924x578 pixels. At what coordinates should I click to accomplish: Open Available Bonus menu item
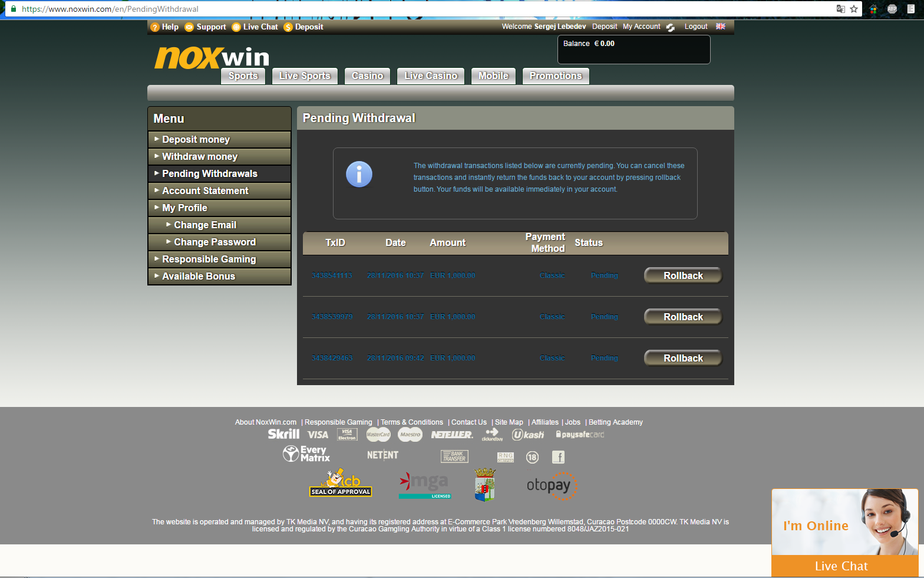[x=220, y=277]
